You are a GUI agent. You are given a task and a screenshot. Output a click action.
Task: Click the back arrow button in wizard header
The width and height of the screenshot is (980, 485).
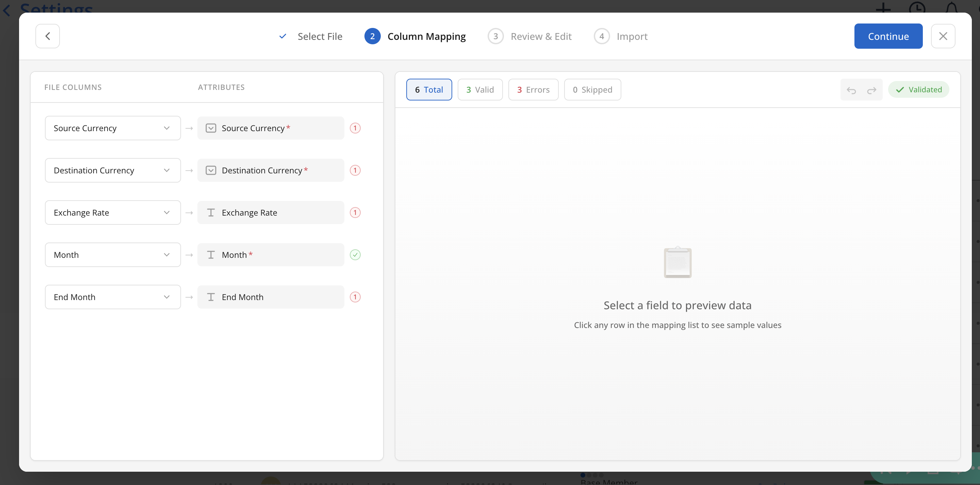click(48, 36)
